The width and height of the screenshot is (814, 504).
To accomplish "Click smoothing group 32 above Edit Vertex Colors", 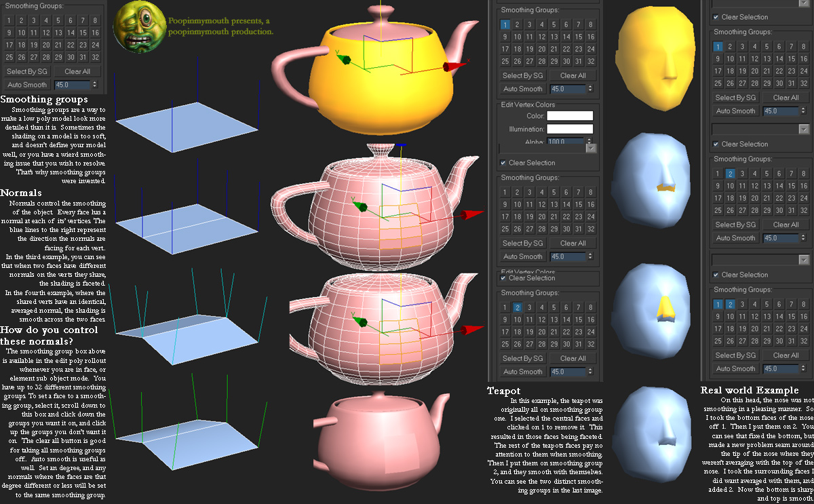I will click(x=591, y=62).
